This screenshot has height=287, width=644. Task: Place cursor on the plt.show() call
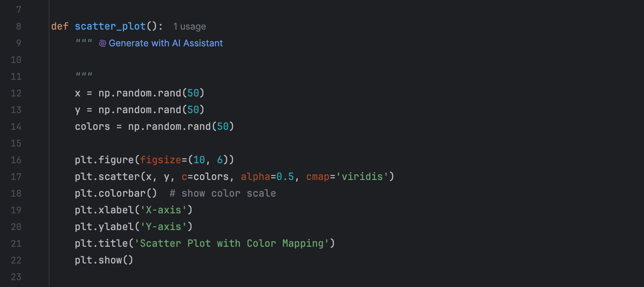(x=104, y=260)
